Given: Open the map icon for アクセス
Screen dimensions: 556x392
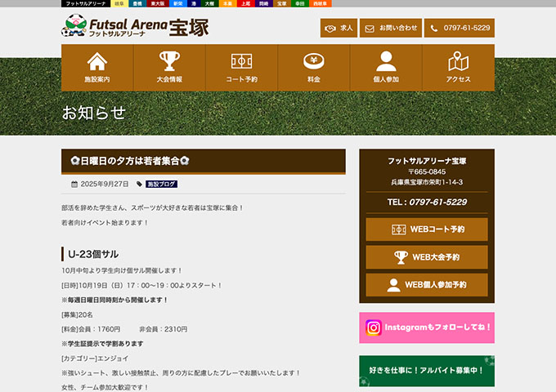Looking at the screenshot, I should [x=458, y=61].
